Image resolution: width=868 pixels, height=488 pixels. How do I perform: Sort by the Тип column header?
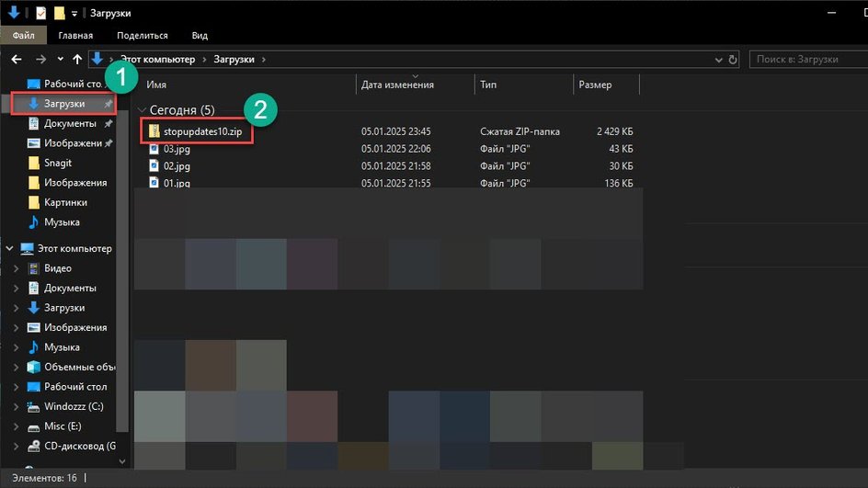488,85
